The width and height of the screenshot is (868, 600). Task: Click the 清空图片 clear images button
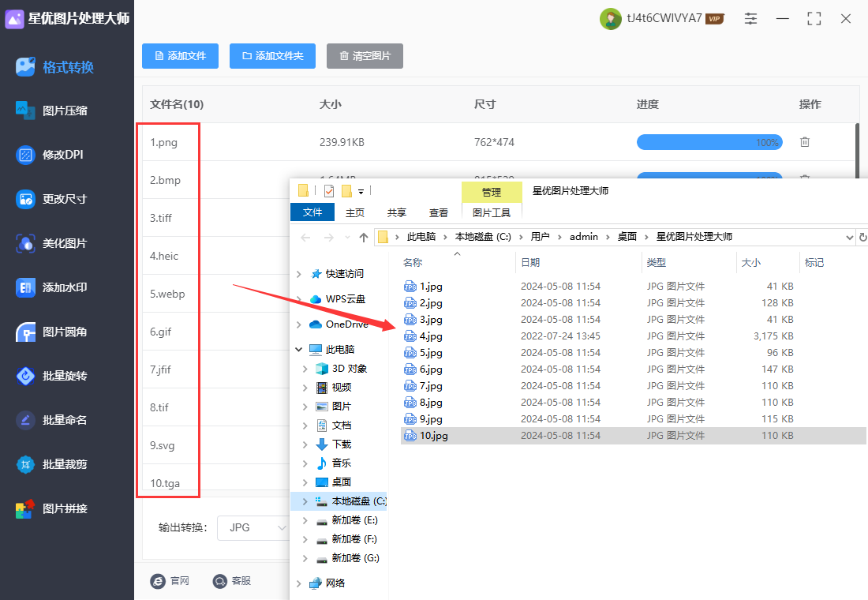coord(365,56)
